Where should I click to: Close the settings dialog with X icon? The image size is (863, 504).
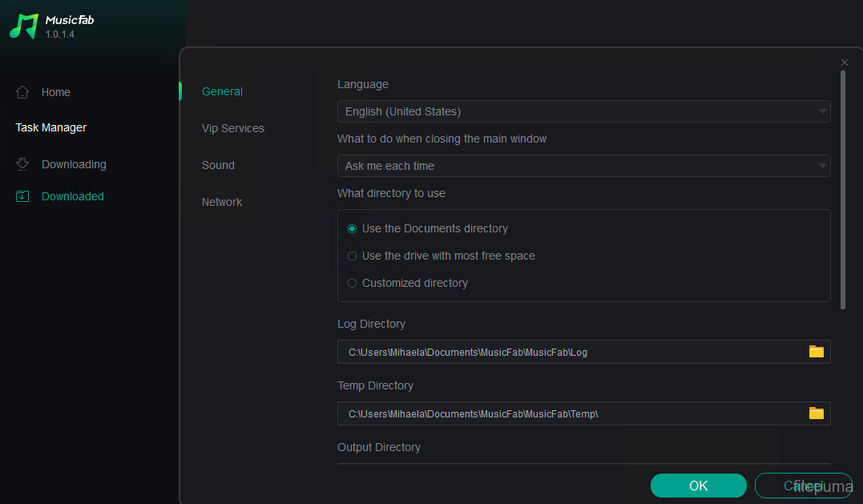845,62
